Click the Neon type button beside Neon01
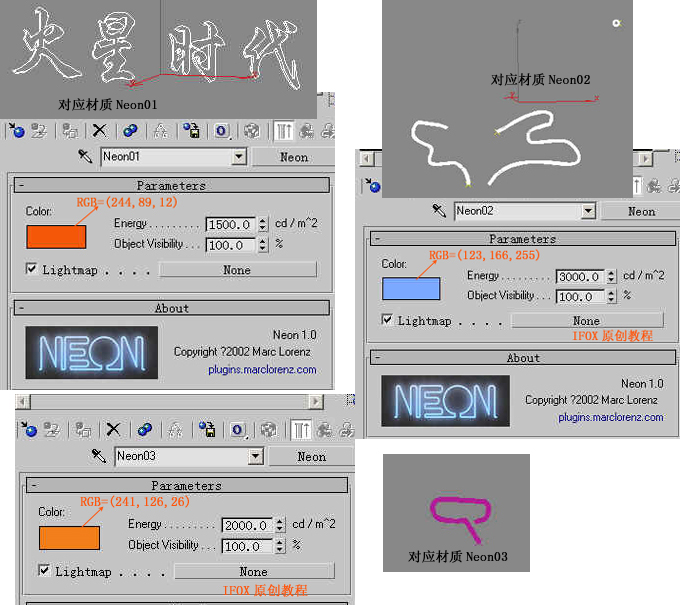The image size is (680, 605). click(x=294, y=157)
